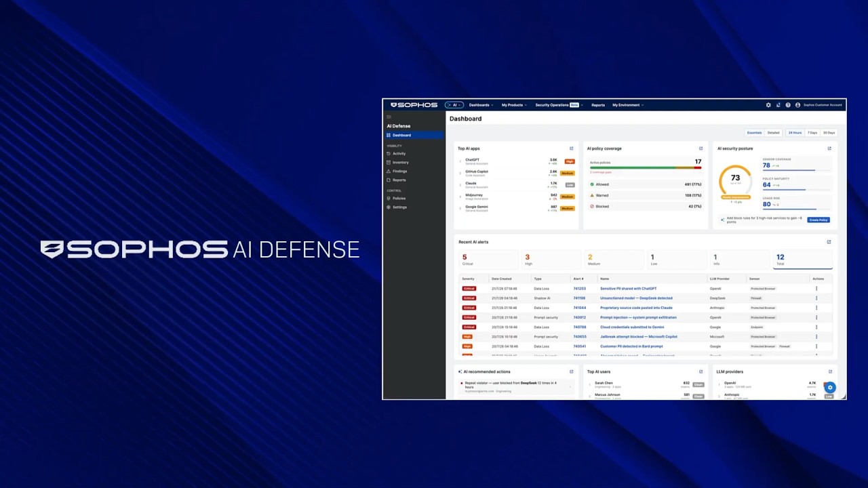Open notifications icon in top bar
This screenshot has height=488, width=868.
click(778, 105)
